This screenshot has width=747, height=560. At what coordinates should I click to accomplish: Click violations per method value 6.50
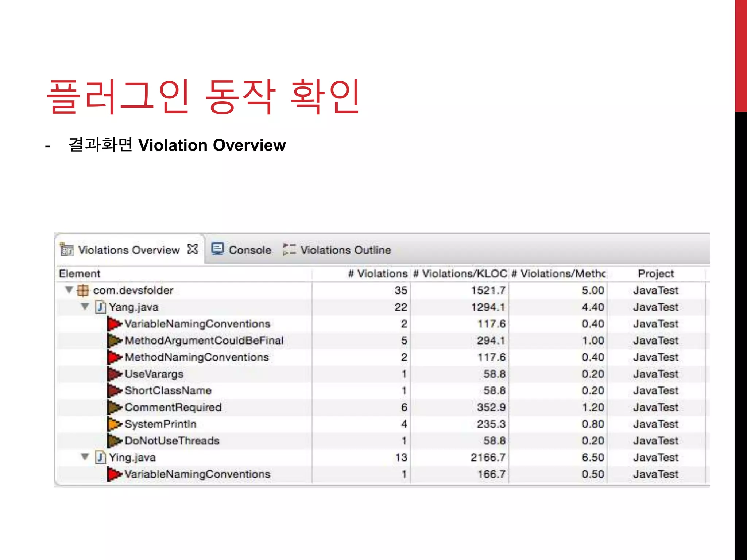(593, 457)
